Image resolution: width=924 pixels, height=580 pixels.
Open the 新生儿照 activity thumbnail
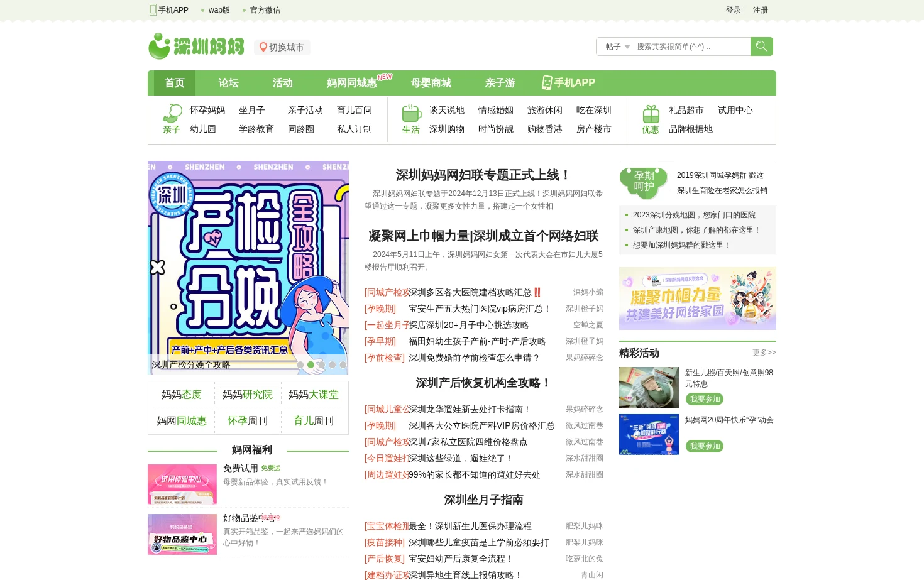(x=649, y=387)
